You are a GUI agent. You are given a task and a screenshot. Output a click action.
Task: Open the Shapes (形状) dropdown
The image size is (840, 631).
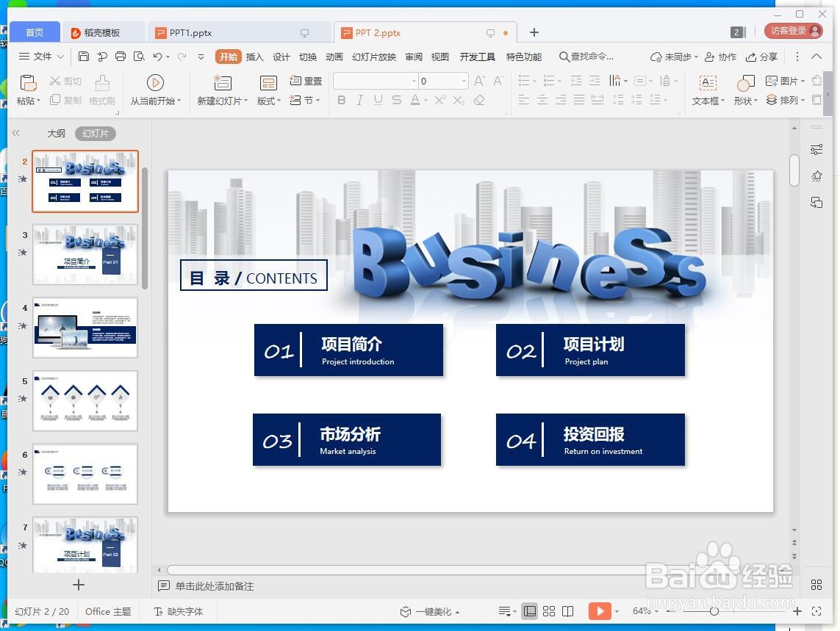[746, 101]
